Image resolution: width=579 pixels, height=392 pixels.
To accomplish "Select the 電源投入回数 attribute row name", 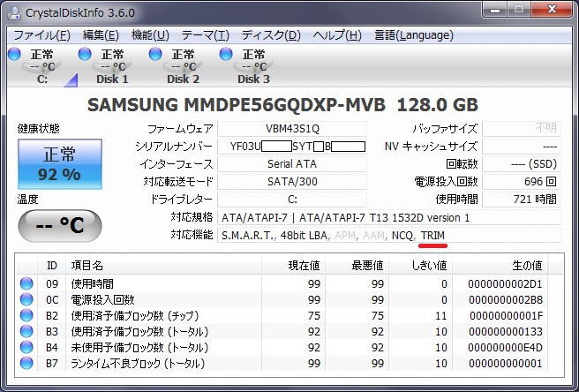I will [102, 299].
